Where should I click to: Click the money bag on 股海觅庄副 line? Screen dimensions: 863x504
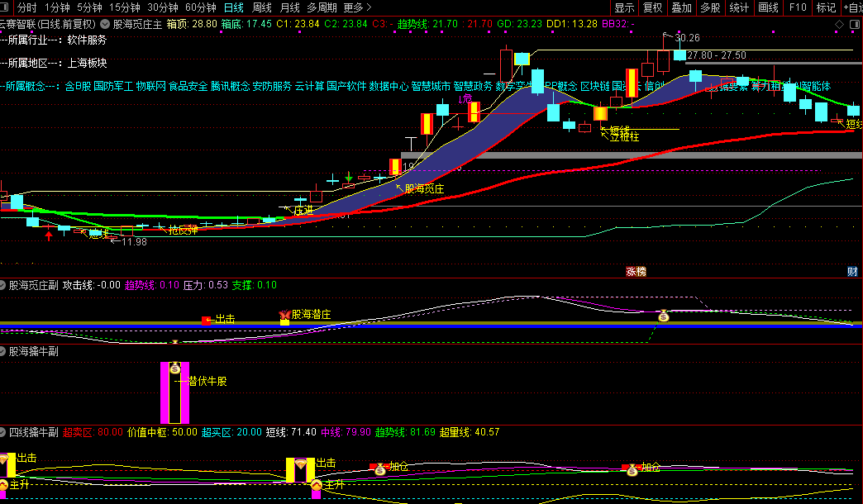pyautogui.click(x=664, y=316)
